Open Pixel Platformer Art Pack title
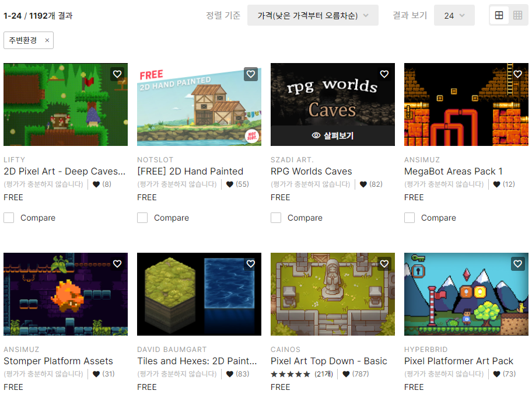The image size is (532, 394). (459, 361)
